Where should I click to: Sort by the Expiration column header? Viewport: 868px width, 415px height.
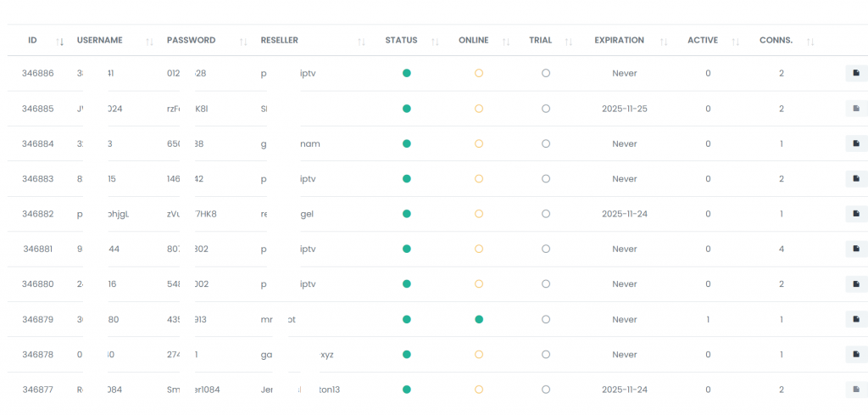pyautogui.click(x=619, y=40)
